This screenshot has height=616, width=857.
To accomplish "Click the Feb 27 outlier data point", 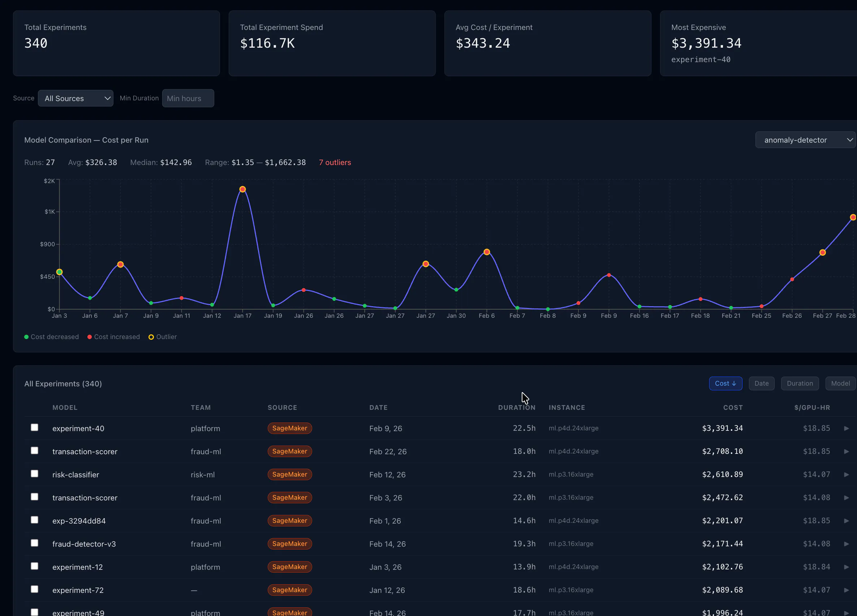I will [x=823, y=252].
